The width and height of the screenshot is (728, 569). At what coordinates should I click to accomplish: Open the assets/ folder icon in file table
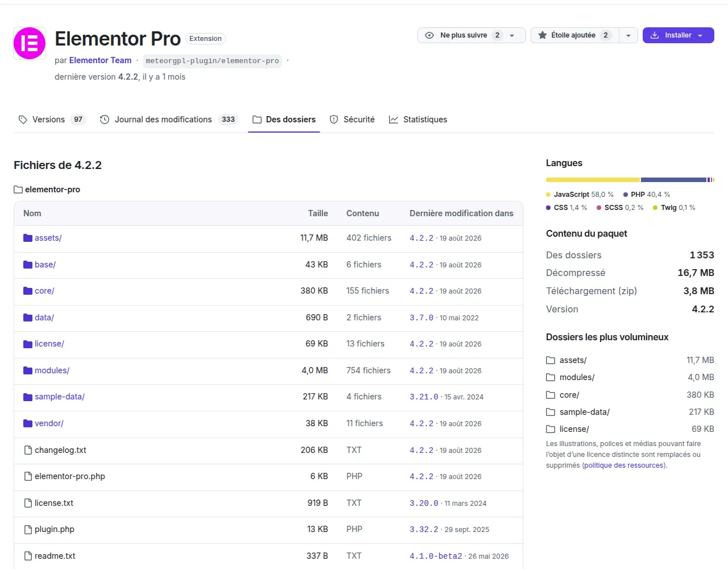click(28, 238)
